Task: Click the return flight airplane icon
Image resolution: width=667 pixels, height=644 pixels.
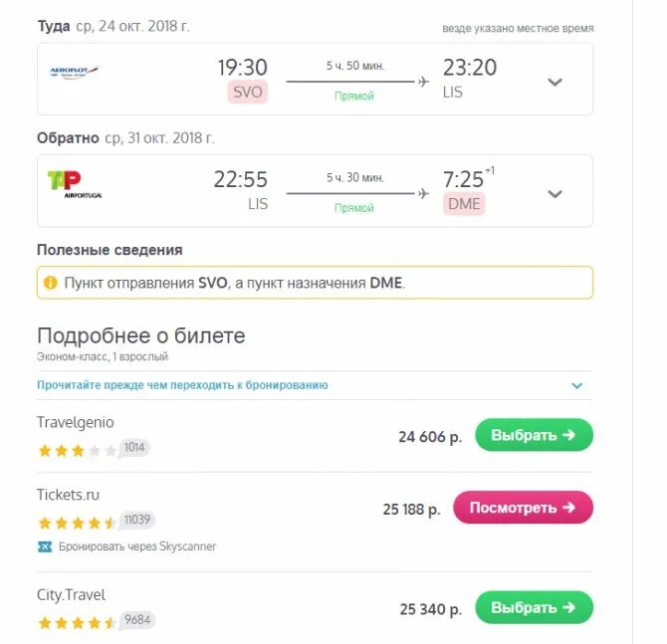Action: pos(423,193)
